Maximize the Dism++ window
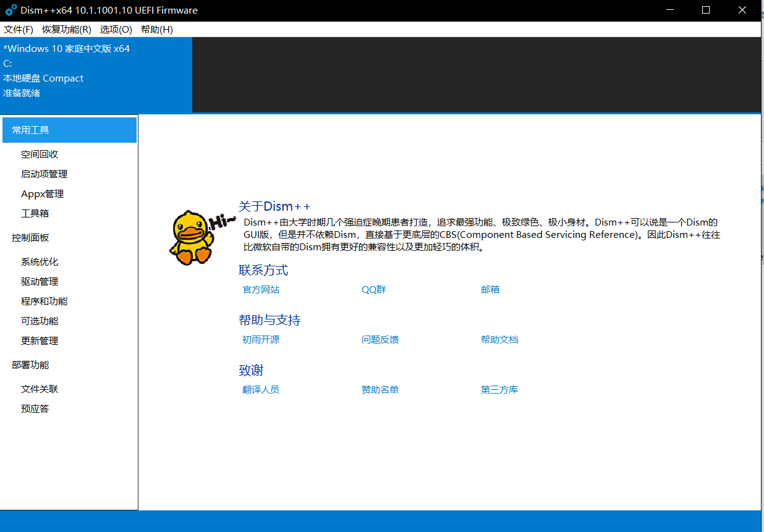Image resolution: width=764 pixels, height=532 pixels. click(x=707, y=11)
